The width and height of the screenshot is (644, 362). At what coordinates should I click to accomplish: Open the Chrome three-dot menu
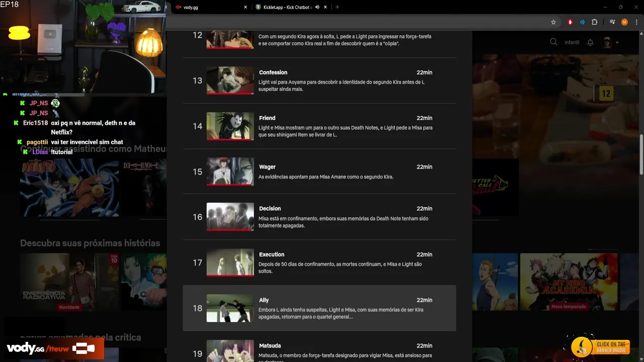pyautogui.click(x=636, y=22)
